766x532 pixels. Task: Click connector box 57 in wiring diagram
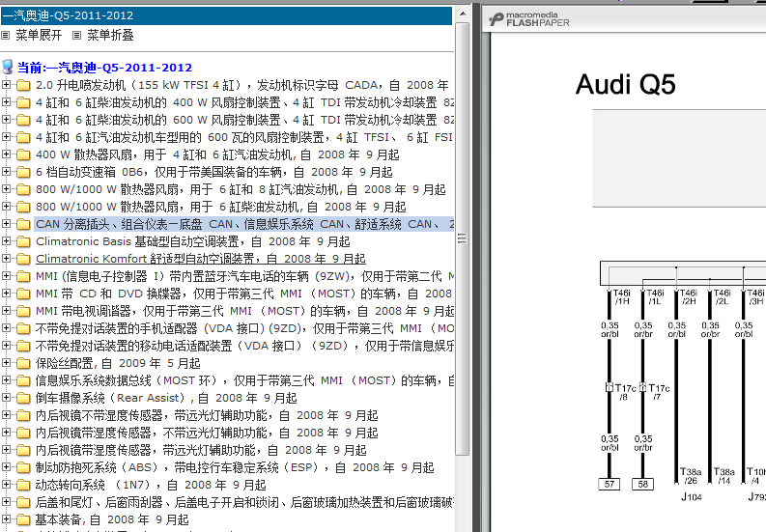pos(610,484)
